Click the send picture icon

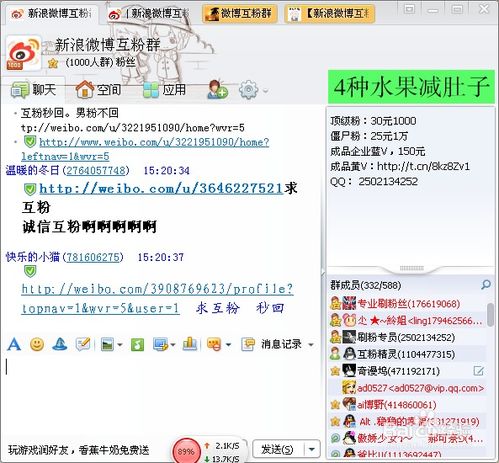(x=107, y=344)
